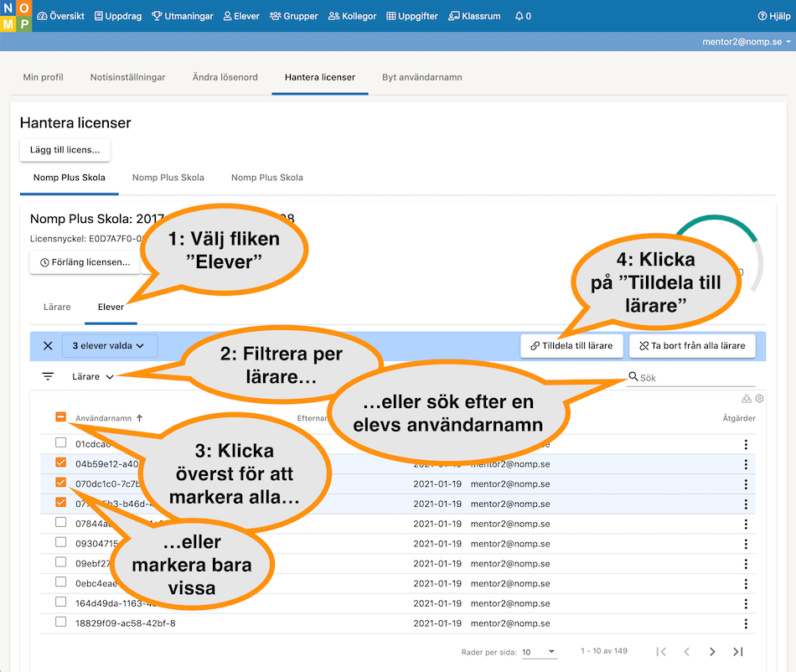
Task: Open the Ändra lösenord tab
Action: 225,77
